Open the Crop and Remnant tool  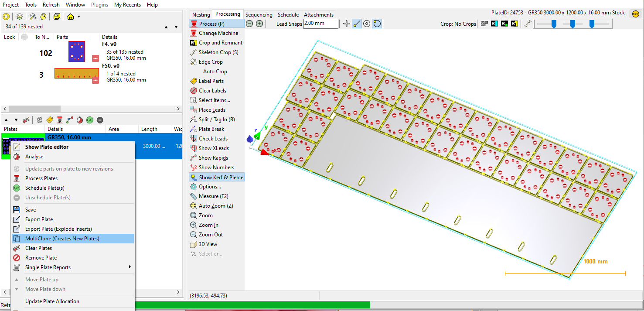(x=216, y=42)
